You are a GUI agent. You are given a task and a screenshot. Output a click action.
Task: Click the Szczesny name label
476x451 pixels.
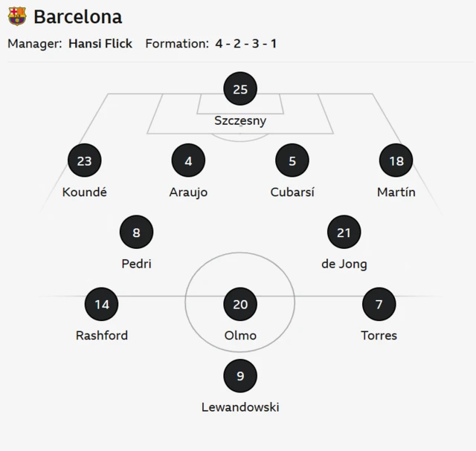point(240,121)
